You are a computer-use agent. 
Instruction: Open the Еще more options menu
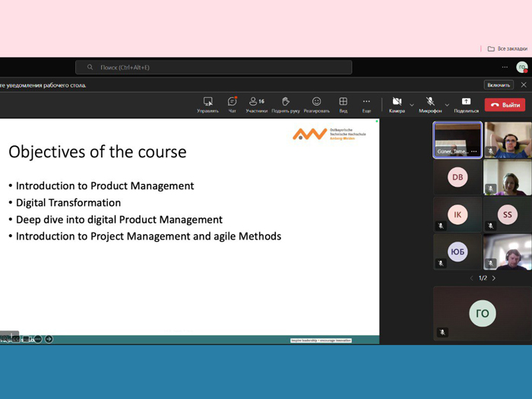click(366, 104)
